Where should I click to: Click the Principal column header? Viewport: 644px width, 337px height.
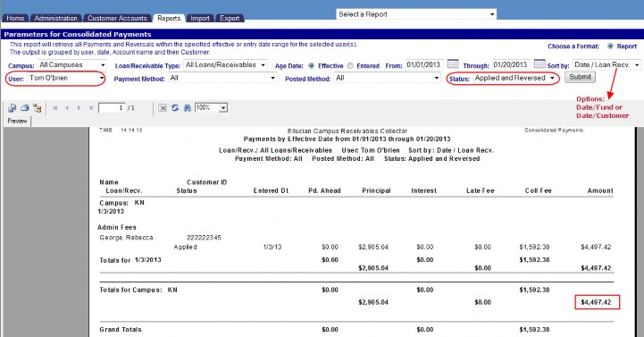[376, 190]
